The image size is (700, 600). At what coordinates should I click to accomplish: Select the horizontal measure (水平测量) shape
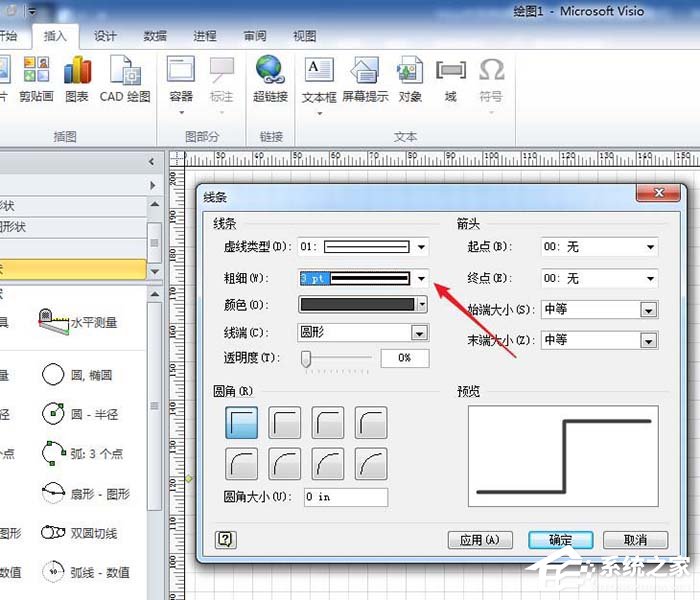(x=78, y=321)
